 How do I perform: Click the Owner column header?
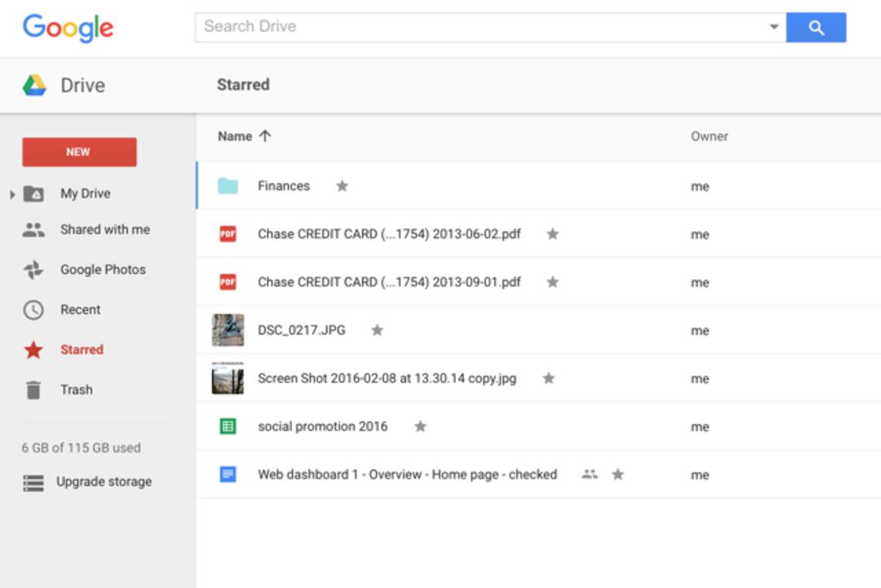coord(709,136)
